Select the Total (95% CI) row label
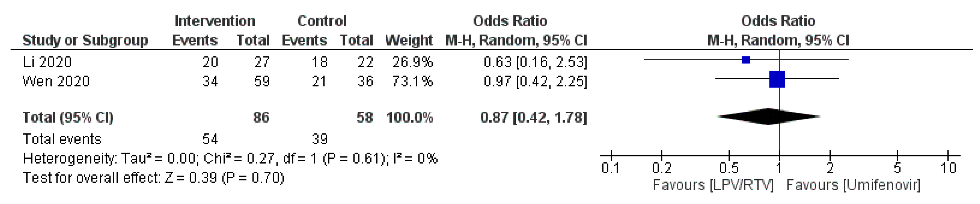This screenshot has height=204, width=980. (68, 117)
